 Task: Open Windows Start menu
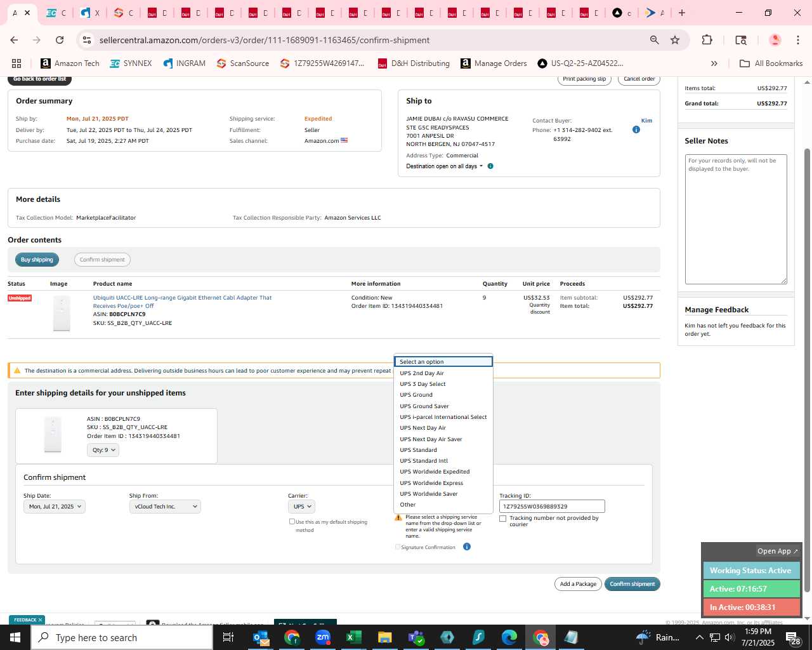(x=15, y=637)
